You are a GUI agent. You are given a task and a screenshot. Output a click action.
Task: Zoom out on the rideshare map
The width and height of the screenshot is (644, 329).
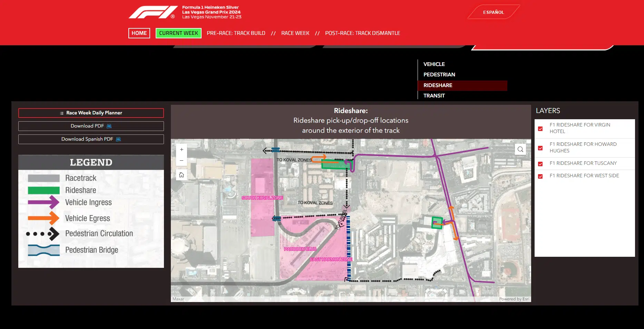coord(182,161)
